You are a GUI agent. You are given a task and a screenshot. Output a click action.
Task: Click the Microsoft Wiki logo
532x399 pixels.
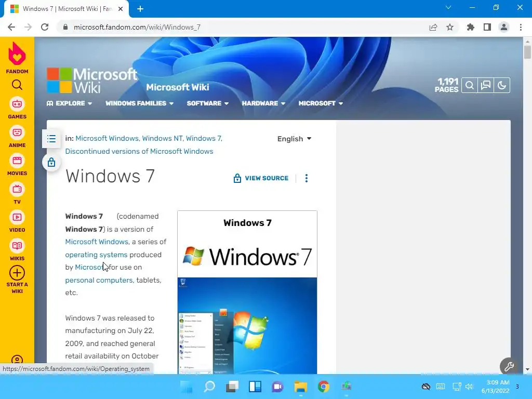(92, 81)
